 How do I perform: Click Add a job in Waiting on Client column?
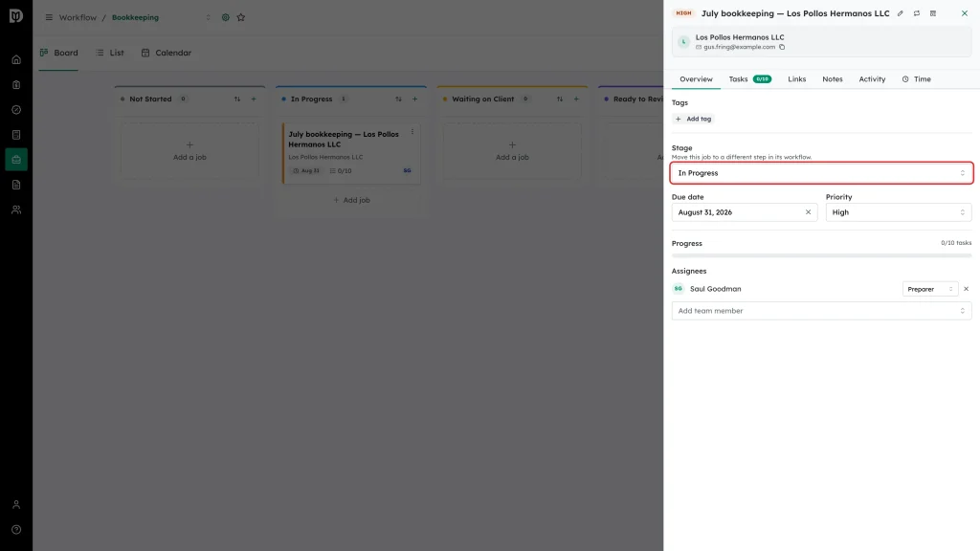click(x=512, y=150)
